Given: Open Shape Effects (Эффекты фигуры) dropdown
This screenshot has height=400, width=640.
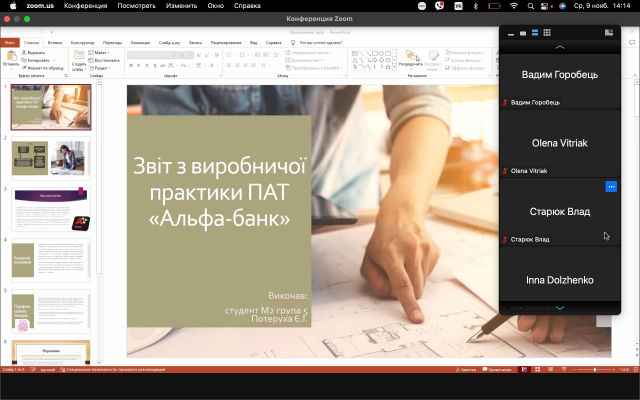Looking at the screenshot, I should [x=465, y=68].
